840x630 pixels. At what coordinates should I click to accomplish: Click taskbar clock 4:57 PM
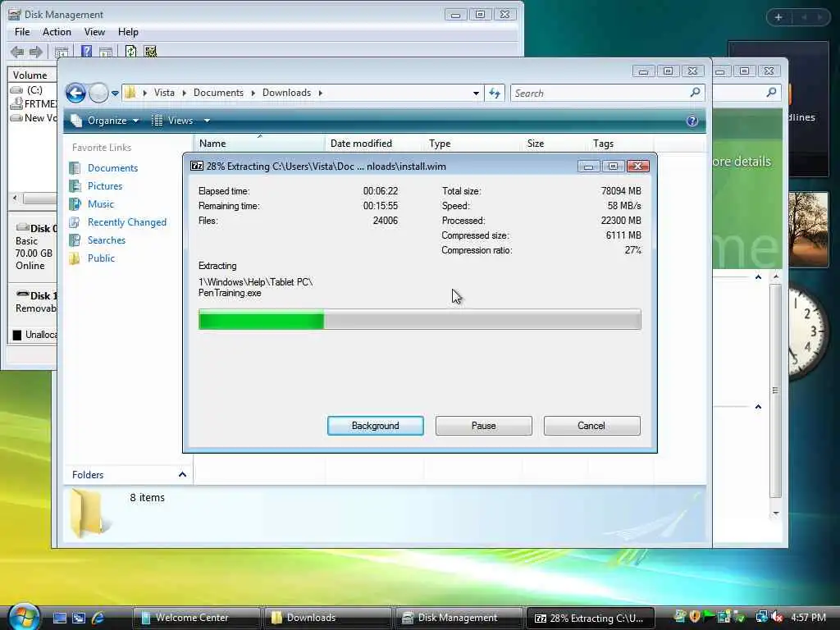point(808,617)
